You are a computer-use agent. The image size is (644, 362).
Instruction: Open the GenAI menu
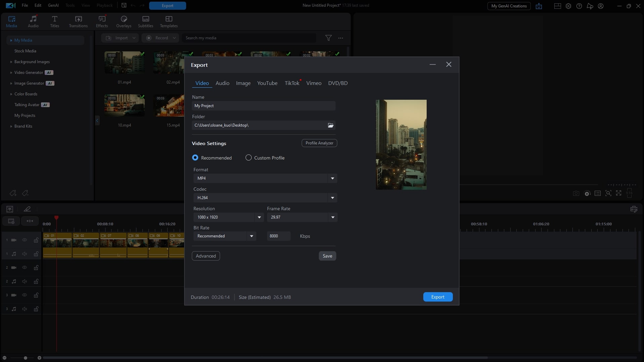53,5
